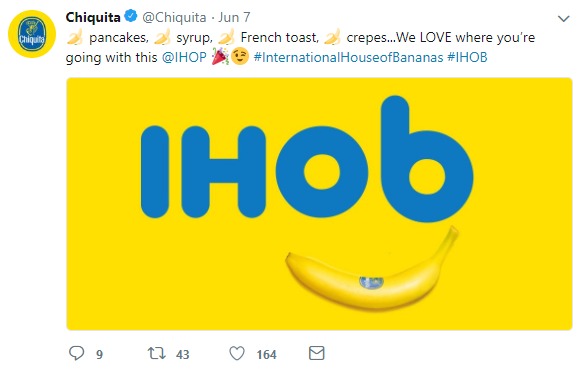View the 164 likes count
Viewport: 577px width, 369px height.
click(x=266, y=354)
